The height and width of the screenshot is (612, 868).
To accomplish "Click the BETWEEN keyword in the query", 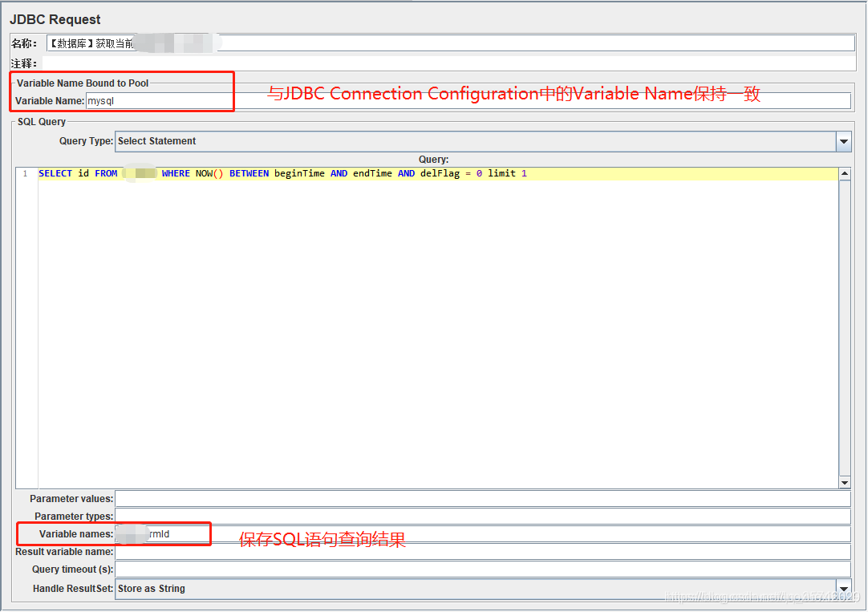I will (249, 174).
